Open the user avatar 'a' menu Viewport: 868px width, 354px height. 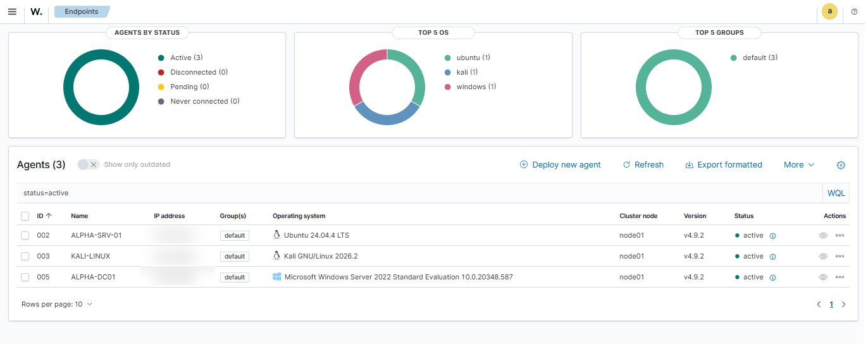[829, 11]
